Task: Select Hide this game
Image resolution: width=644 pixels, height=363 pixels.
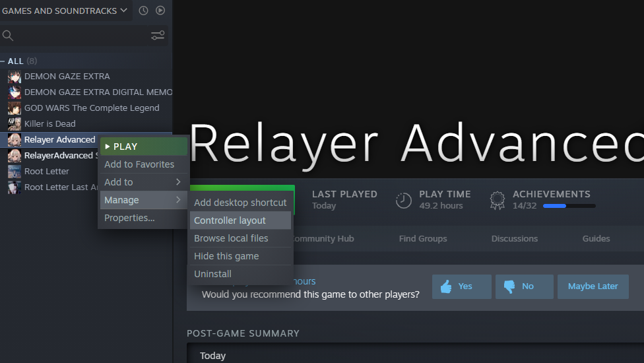Action: coord(240,256)
